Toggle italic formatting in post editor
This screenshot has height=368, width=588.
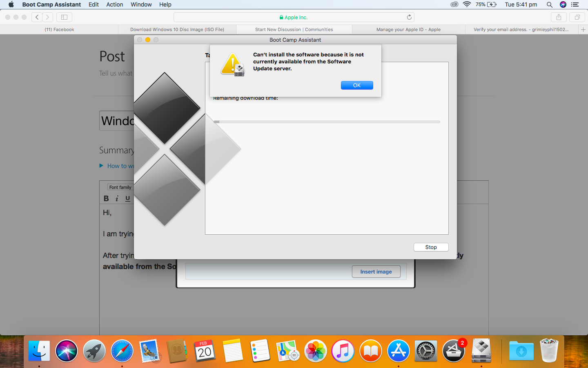(x=117, y=198)
